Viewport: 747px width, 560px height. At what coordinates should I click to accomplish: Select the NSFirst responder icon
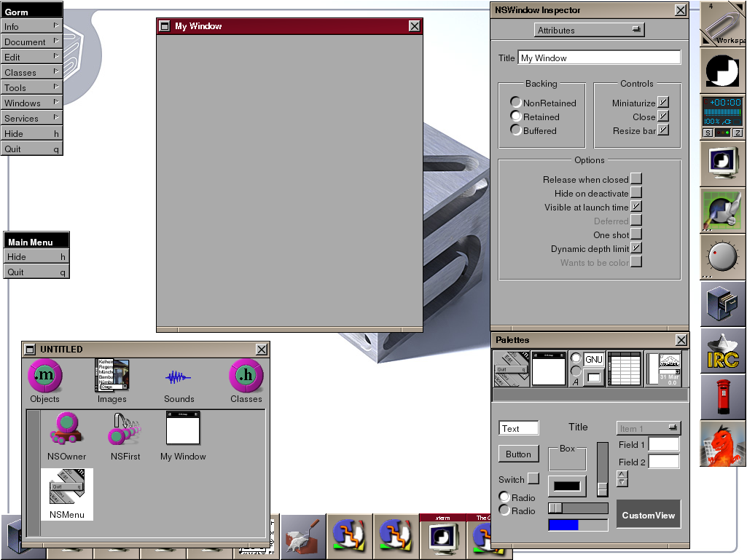click(124, 435)
